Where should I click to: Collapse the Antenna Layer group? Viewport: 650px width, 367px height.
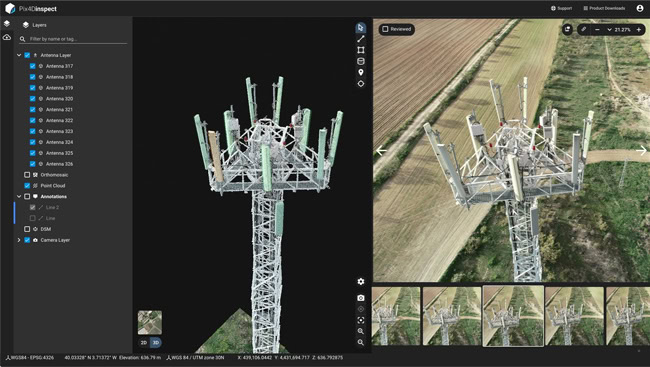(19, 55)
